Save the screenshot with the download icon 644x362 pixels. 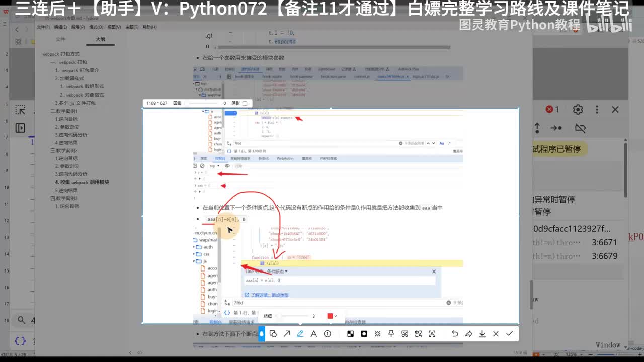pyautogui.click(x=482, y=334)
